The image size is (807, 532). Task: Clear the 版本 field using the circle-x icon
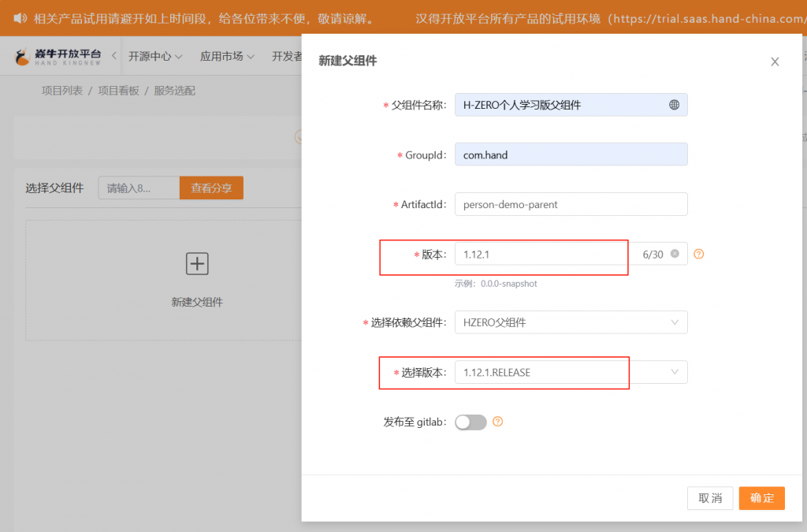tap(675, 254)
